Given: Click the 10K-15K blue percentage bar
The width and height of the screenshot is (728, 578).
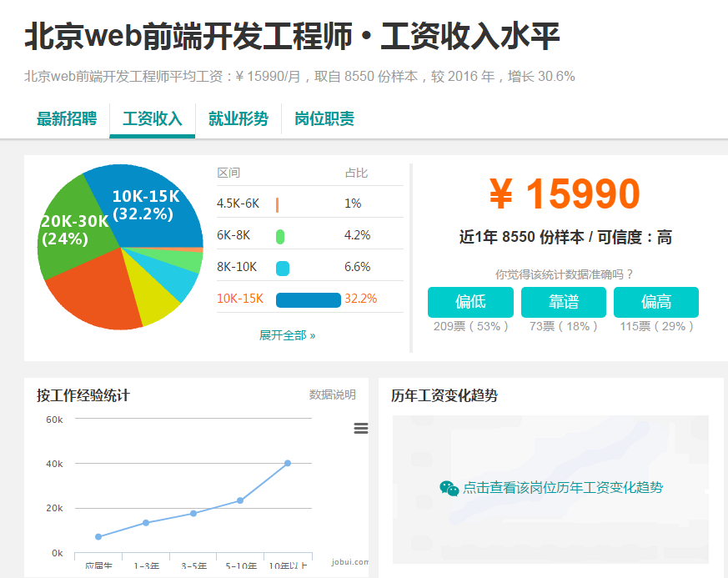Looking at the screenshot, I should pos(308,299).
